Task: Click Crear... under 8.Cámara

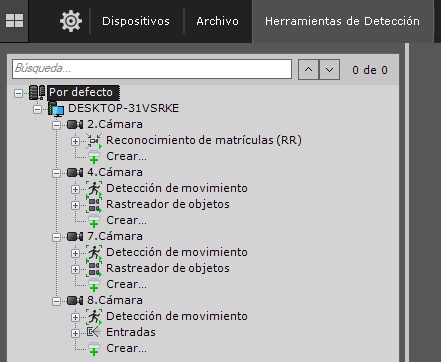Action: click(126, 348)
